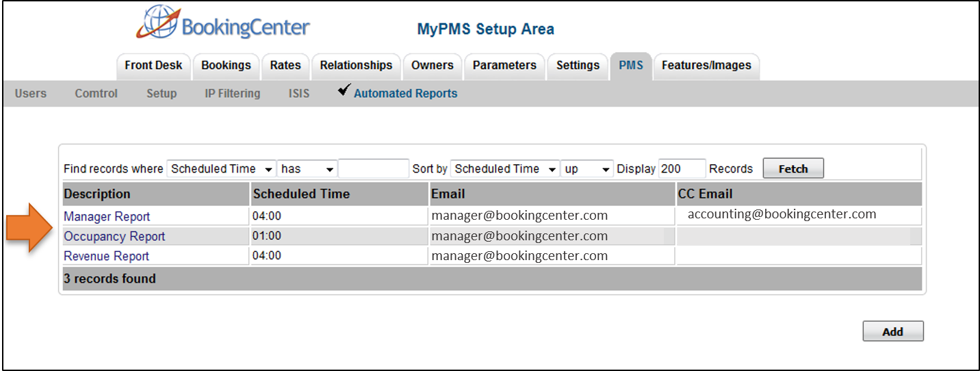The image size is (980, 371).
Task: Go to the Relationships tab
Action: click(356, 66)
